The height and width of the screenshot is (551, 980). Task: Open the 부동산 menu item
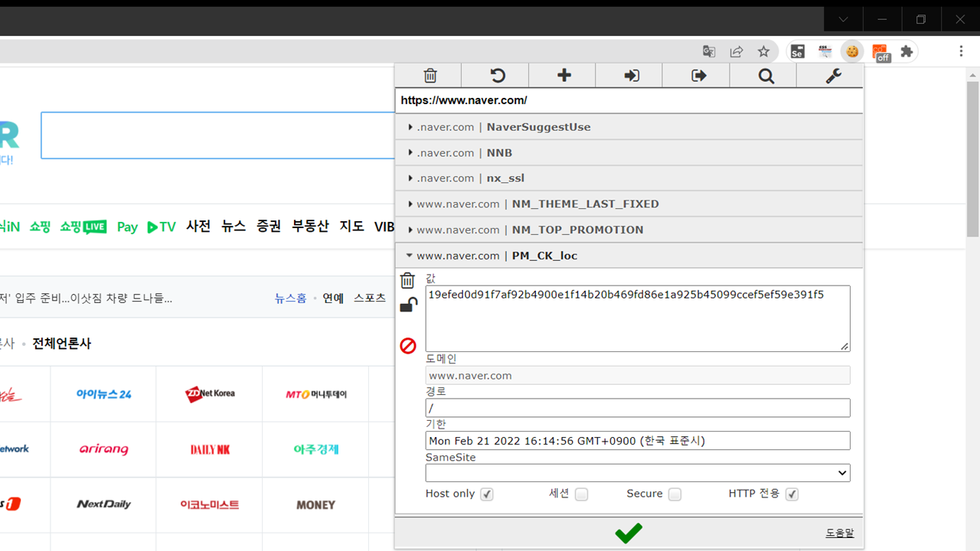click(x=310, y=227)
